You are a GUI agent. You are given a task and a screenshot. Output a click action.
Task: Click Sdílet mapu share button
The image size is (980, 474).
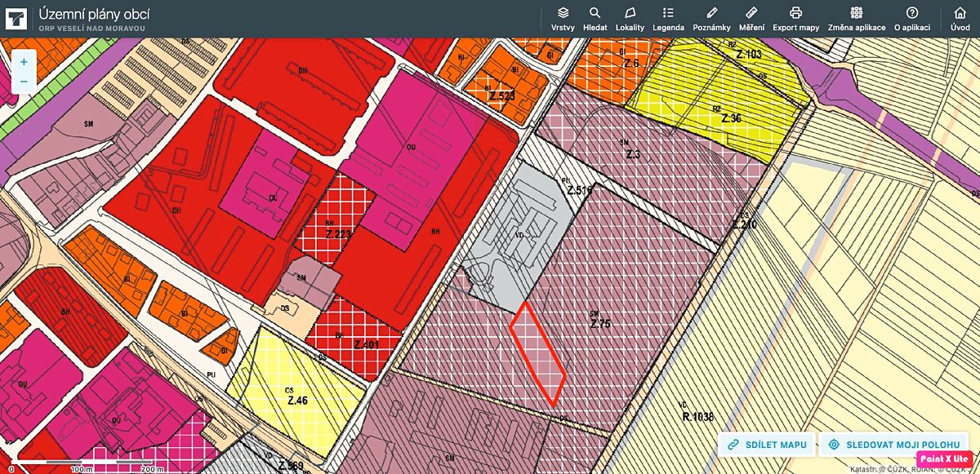pyautogui.click(x=768, y=445)
